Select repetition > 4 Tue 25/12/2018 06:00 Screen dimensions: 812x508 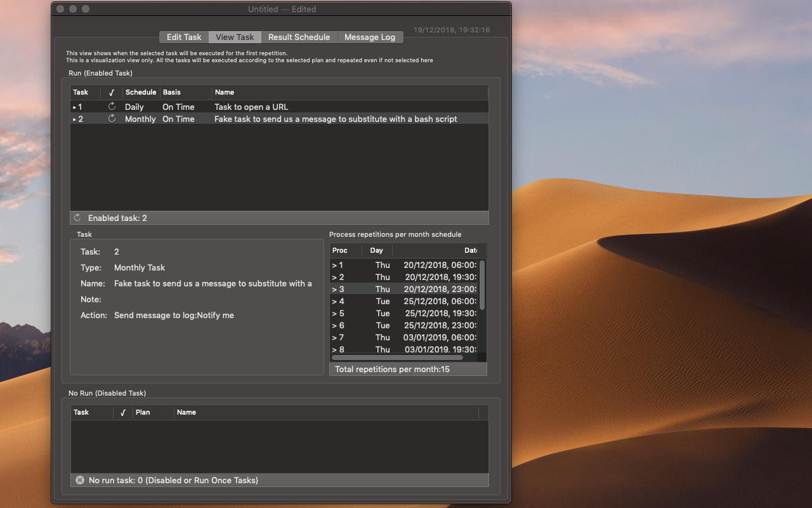tap(404, 301)
